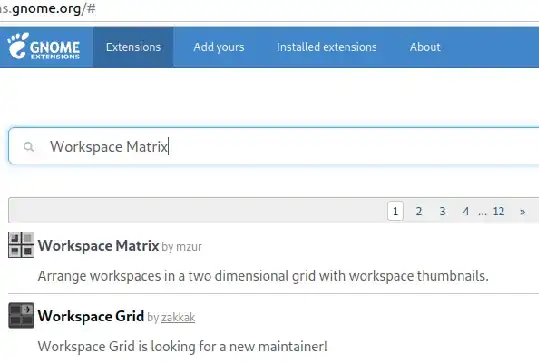This screenshot has height=362, width=539.
Task: Jump to last results page 12
Action: pyautogui.click(x=498, y=211)
